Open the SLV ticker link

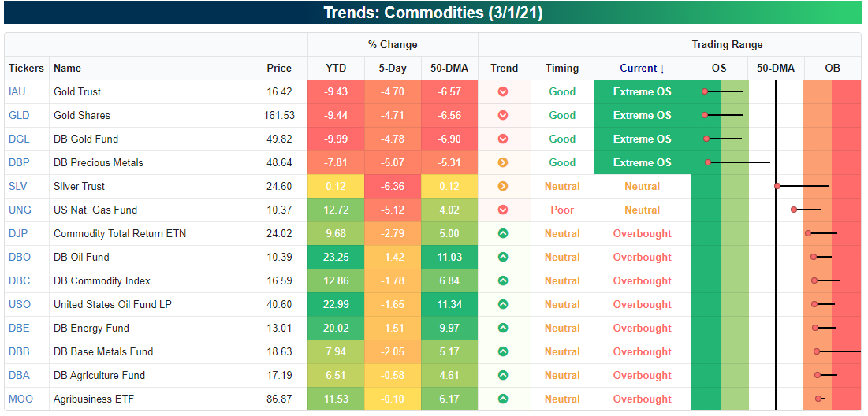pyautogui.click(x=18, y=186)
